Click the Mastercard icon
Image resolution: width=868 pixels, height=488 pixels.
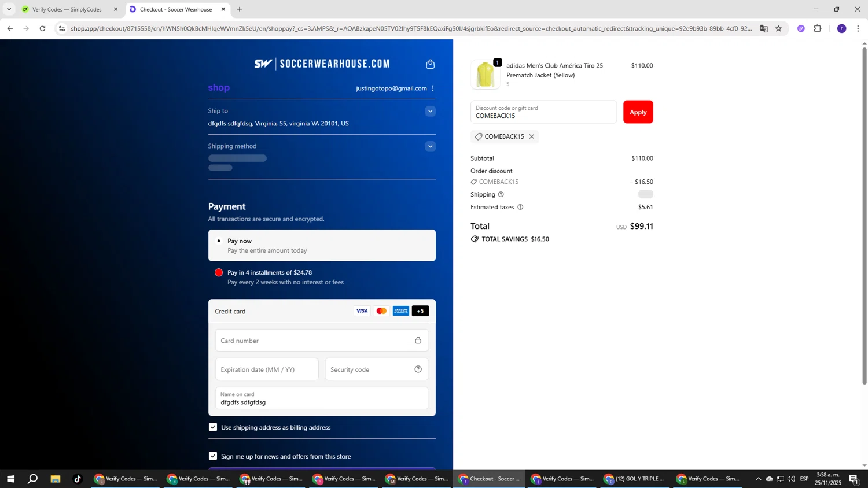point(381,311)
